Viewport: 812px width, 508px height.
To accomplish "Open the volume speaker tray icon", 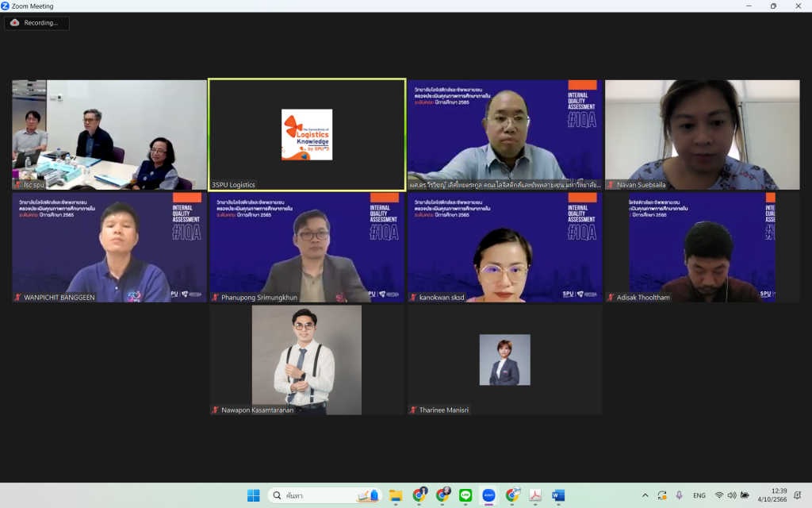I will point(732,495).
